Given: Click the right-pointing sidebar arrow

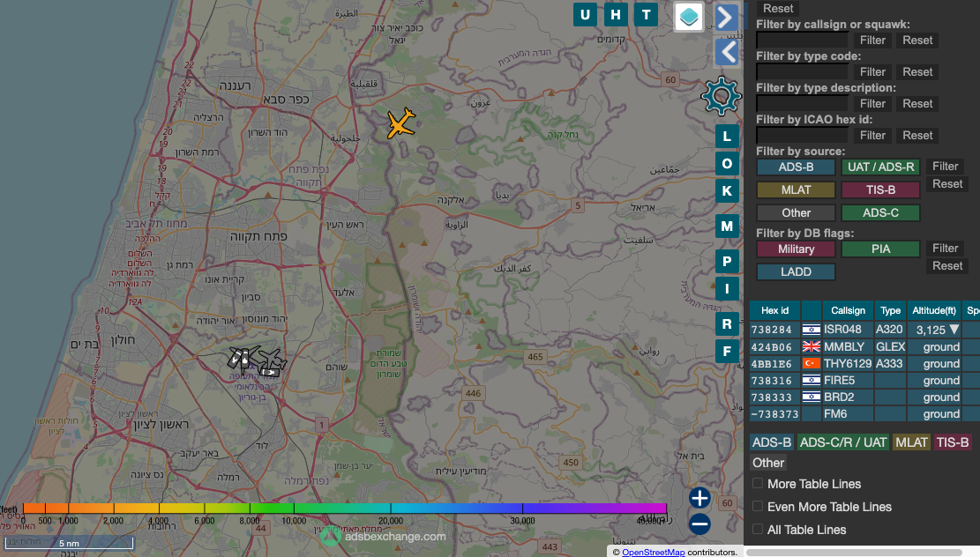Looking at the screenshot, I should 726,18.
